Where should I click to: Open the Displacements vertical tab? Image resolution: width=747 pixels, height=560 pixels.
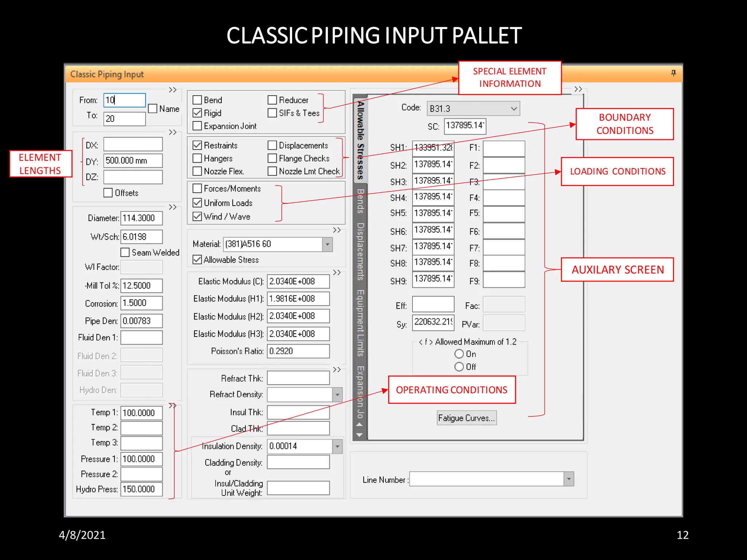(360, 252)
